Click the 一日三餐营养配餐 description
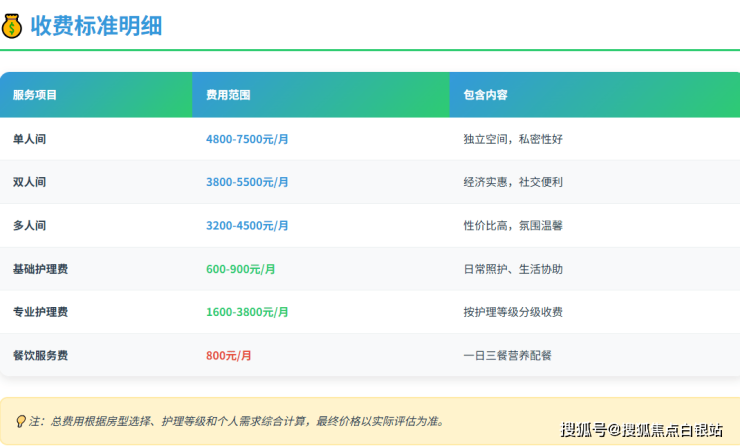This screenshot has height=446, width=740. coord(507,355)
